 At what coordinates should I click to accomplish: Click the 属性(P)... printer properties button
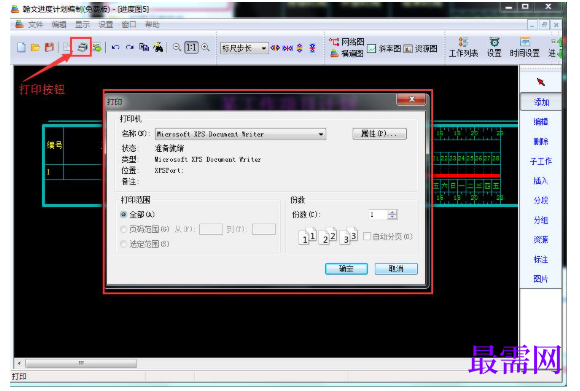point(380,134)
